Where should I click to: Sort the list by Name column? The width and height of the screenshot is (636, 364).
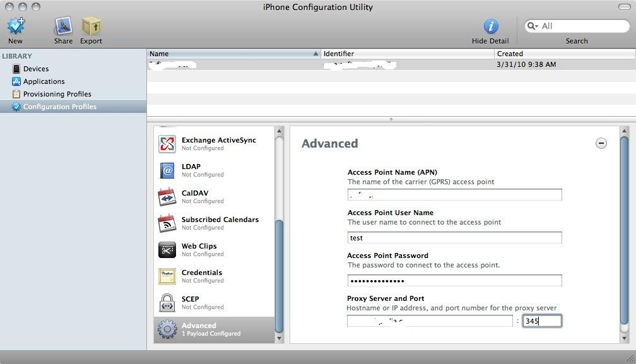[233, 54]
